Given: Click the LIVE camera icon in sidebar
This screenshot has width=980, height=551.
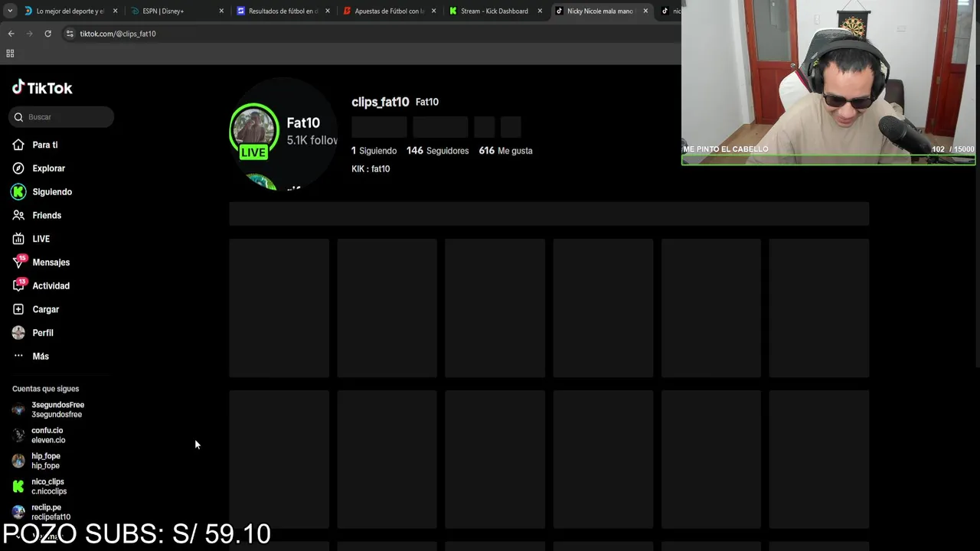Looking at the screenshot, I should [x=18, y=239].
